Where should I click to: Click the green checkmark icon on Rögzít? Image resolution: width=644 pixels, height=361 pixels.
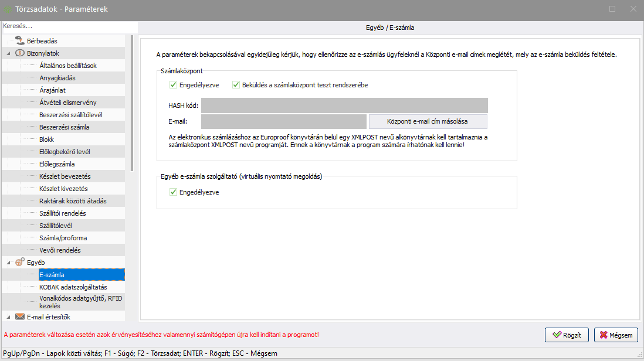pyautogui.click(x=557, y=335)
